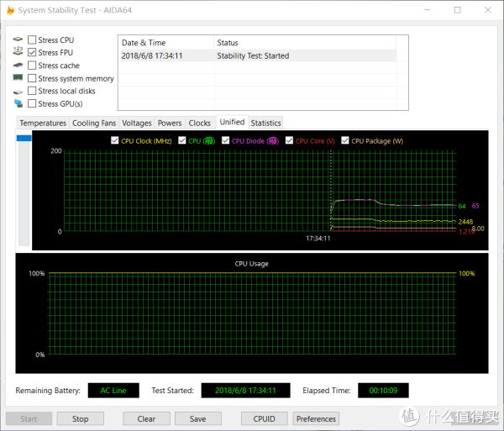Screen dimensions: 504x431
Task: Open the Statistics tab
Action: coord(265,123)
